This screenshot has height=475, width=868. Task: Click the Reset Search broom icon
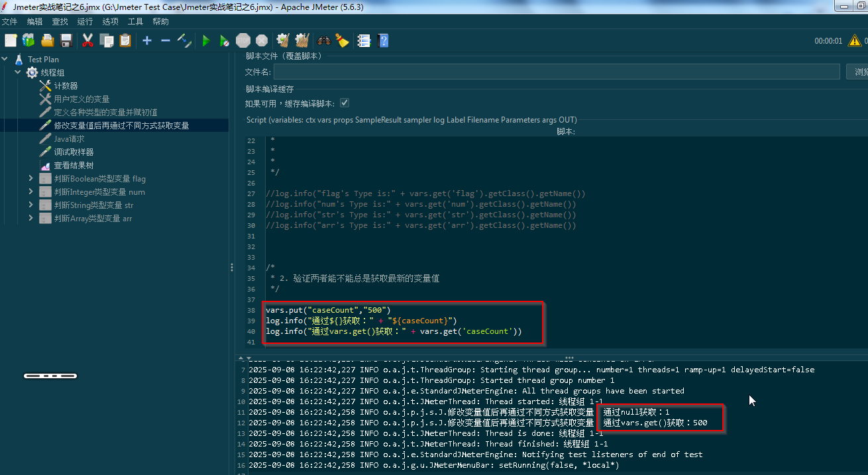[342, 40]
